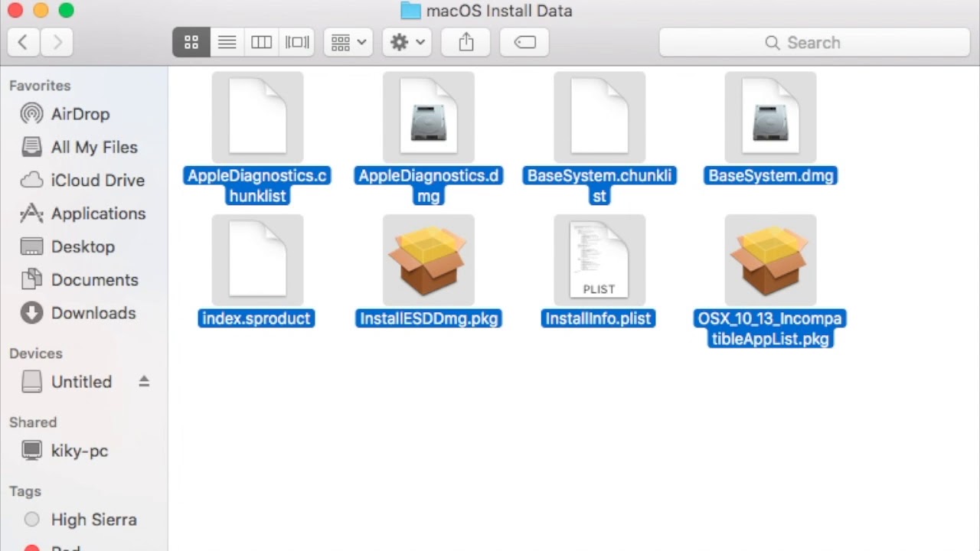Go back with the left chevron button

23,42
